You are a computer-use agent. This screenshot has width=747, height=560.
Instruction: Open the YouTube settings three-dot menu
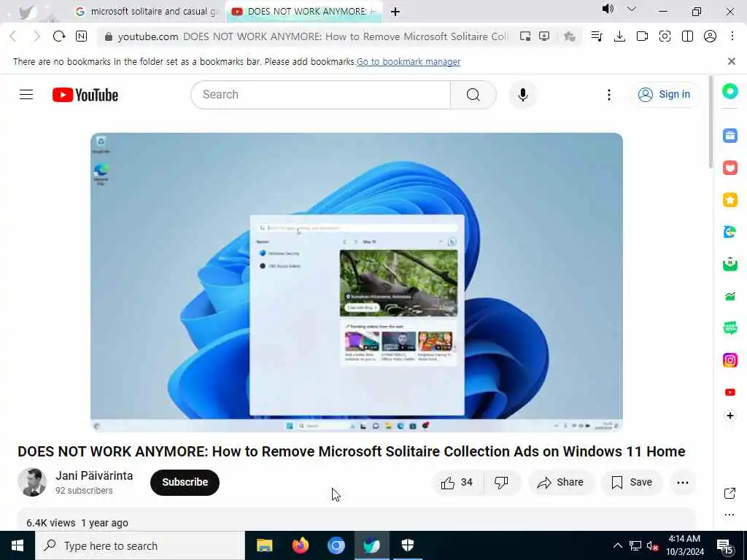(x=608, y=95)
